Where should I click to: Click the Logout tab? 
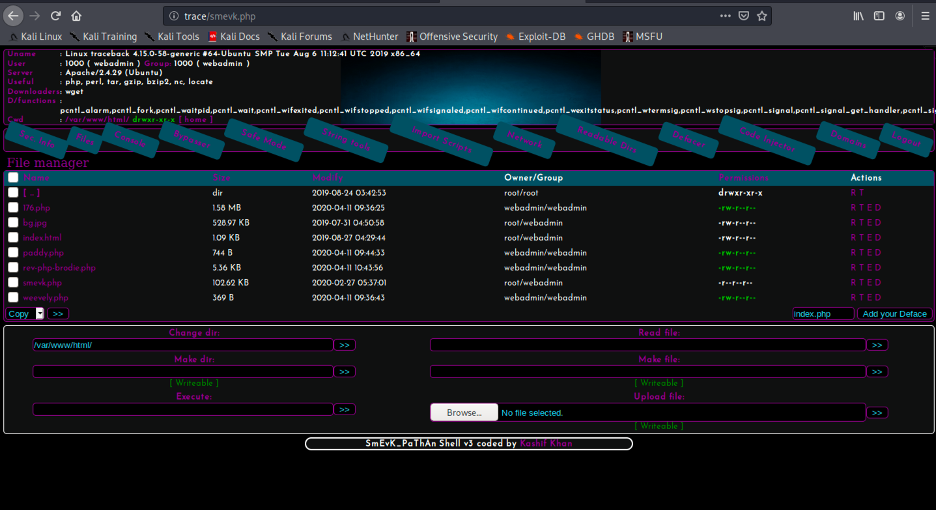906,140
